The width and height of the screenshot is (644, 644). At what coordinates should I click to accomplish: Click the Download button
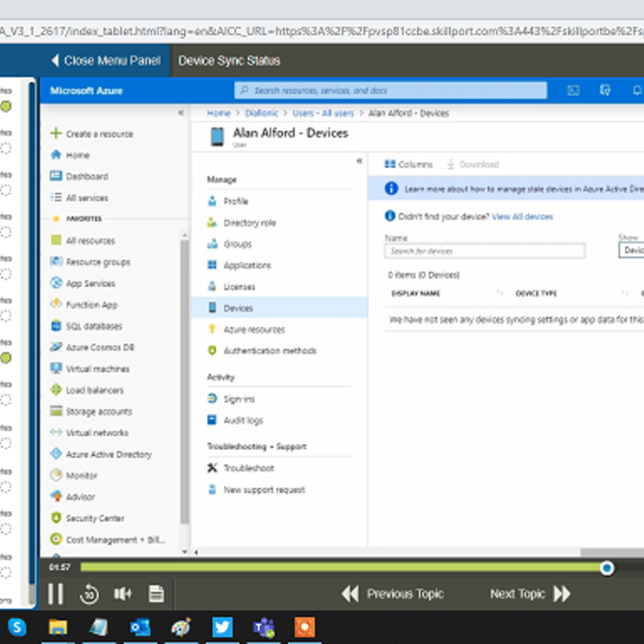[x=473, y=164]
